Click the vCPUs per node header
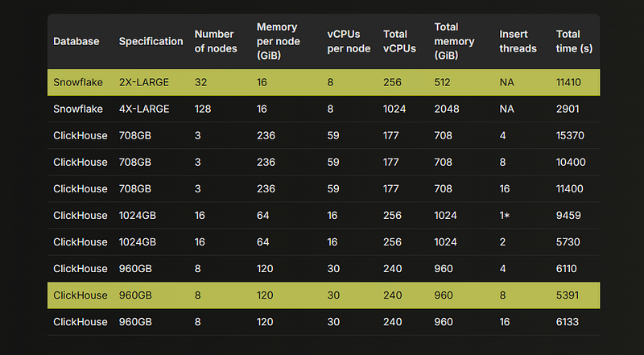Image resolution: width=644 pixels, height=355 pixels. point(349,41)
